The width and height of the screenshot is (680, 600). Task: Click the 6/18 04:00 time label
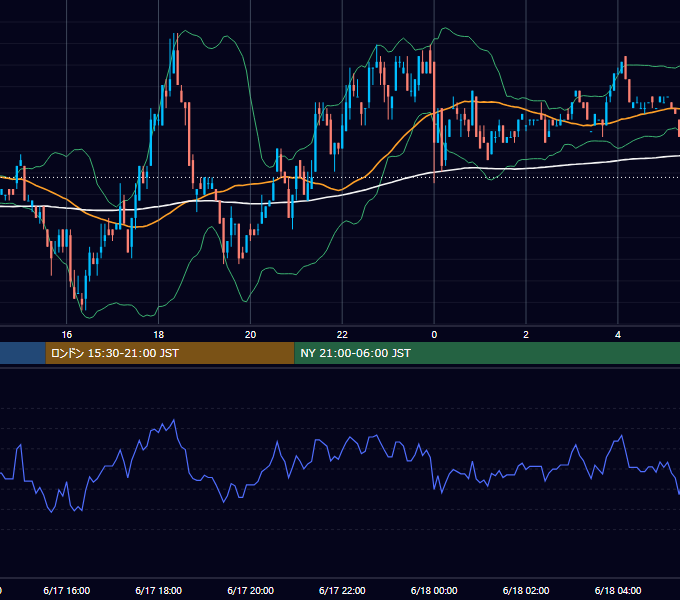click(618, 590)
